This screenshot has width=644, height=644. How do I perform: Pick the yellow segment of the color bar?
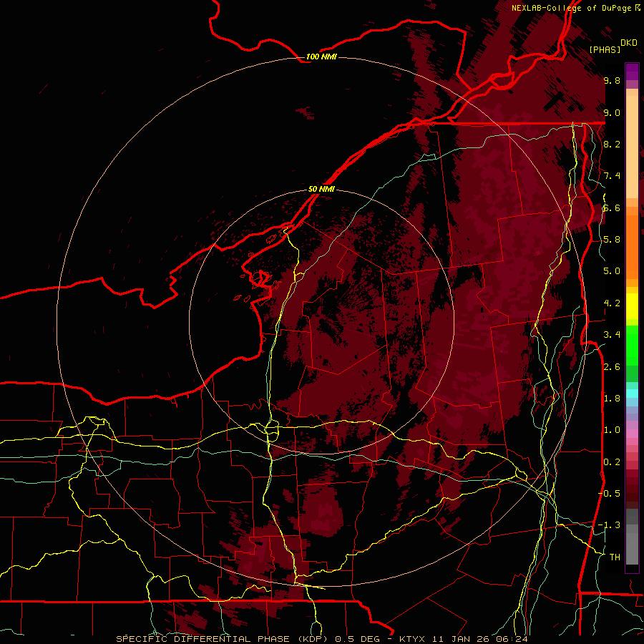(x=632, y=306)
